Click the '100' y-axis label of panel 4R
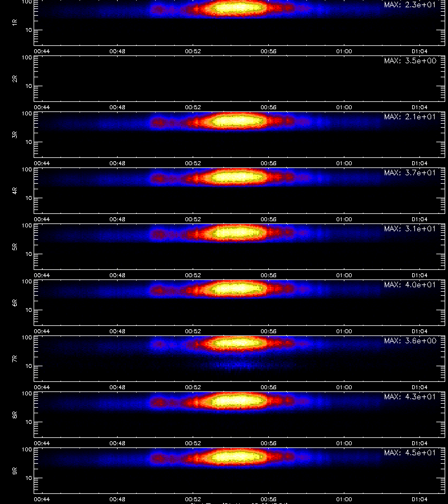This screenshot has width=448, height=504. point(27,169)
